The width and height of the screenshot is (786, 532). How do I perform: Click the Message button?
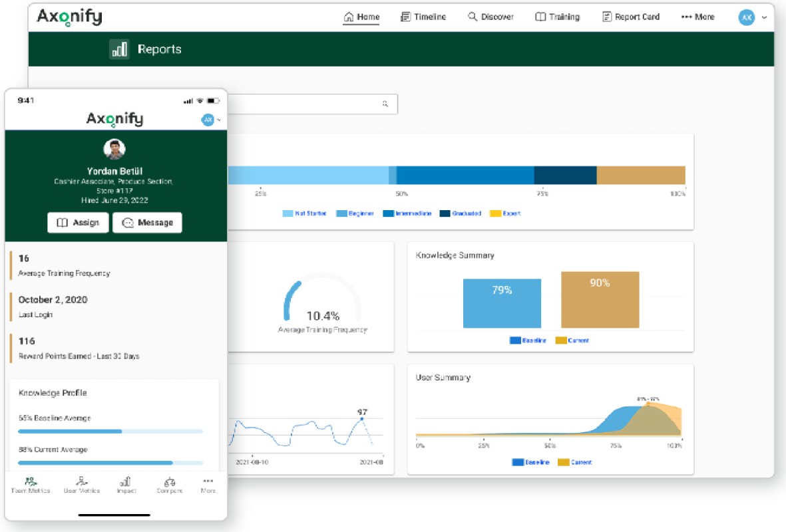coord(147,222)
